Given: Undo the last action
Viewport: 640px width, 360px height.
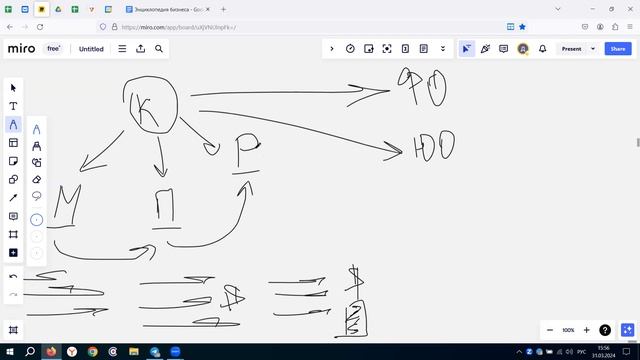Looking at the screenshot, I should point(13,277).
